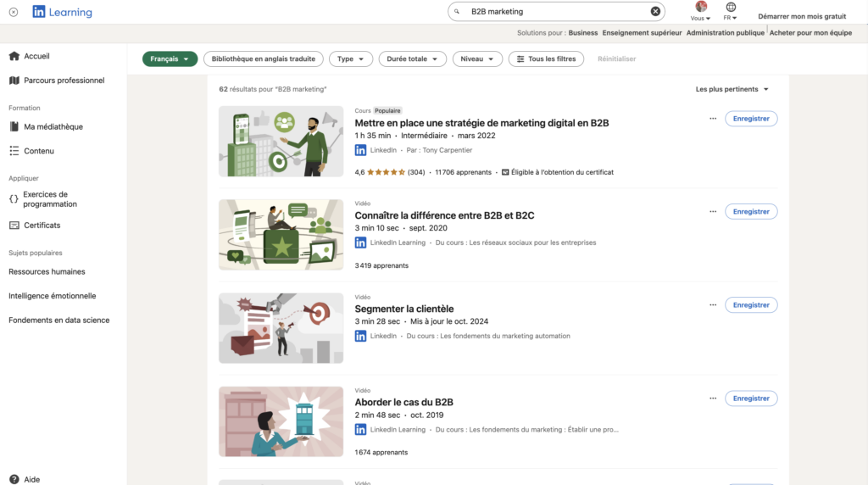Open Tous les filtres panel
The image size is (868, 485).
pyautogui.click(x=546, y=59)
